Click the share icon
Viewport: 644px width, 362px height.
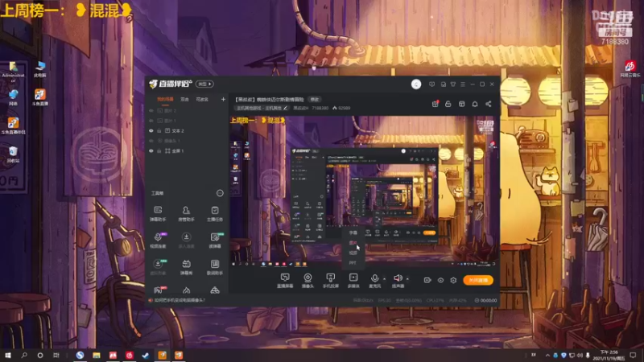point(489,104)
